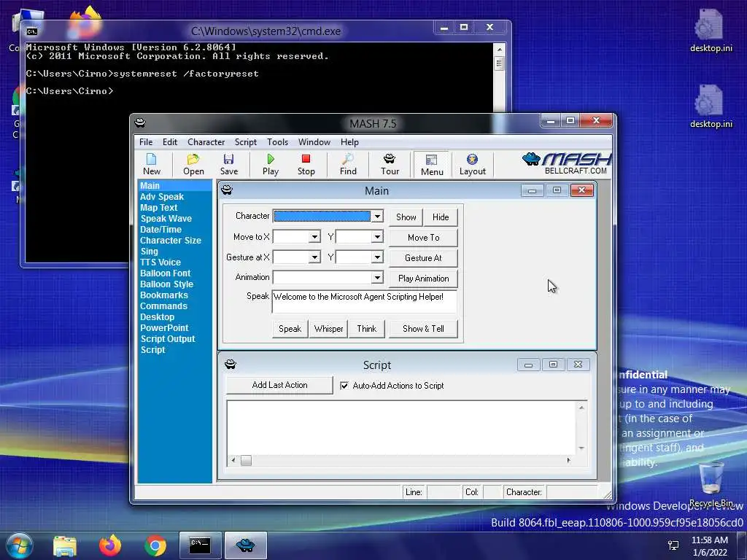Expand the Move to Y dropdown

pyautogui.click(x=377, y=237)
